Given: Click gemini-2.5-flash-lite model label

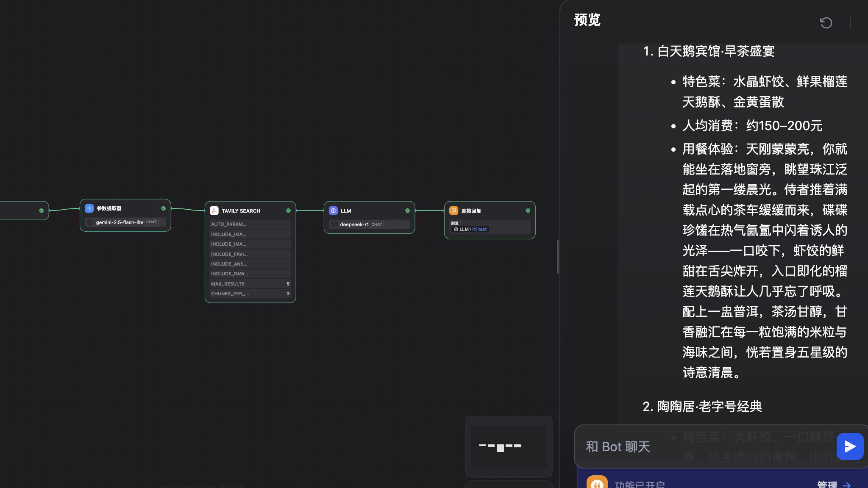Looking at the screenshot, I should pyautogui.click(x=120, y=222).
